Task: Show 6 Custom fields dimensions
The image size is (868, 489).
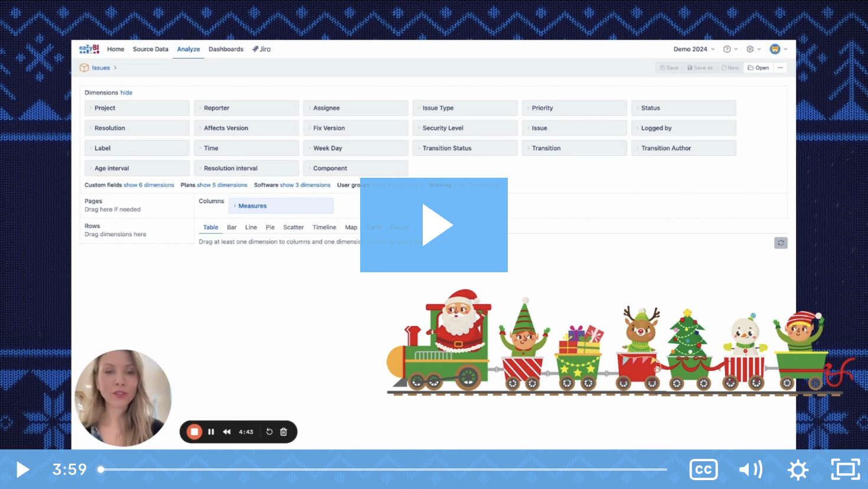Action: [x=149, y=185]
